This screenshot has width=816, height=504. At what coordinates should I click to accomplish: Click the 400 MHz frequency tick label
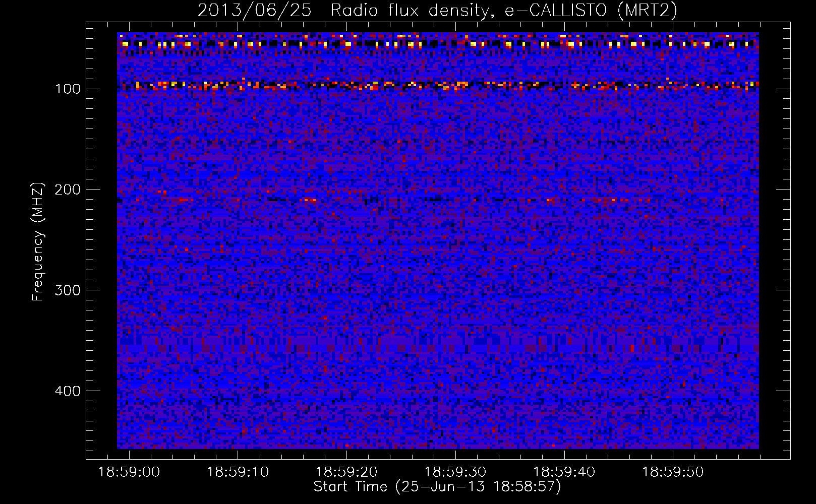point(68,391)
